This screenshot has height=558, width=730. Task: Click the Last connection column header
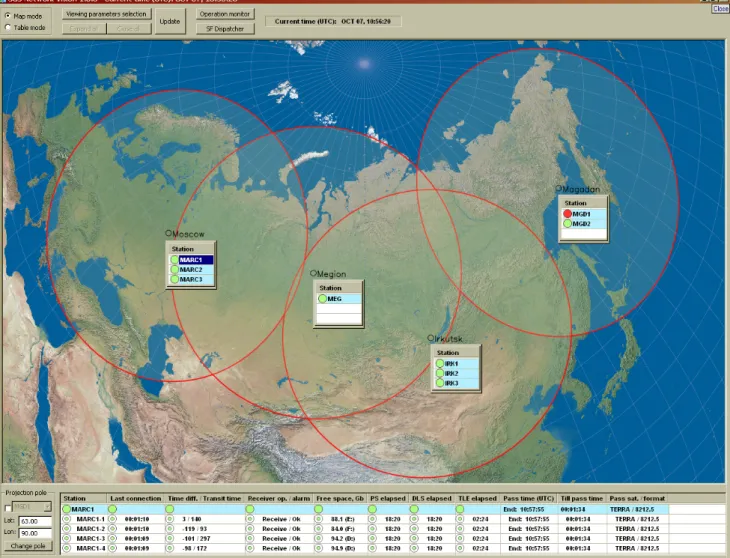point(135,498)
